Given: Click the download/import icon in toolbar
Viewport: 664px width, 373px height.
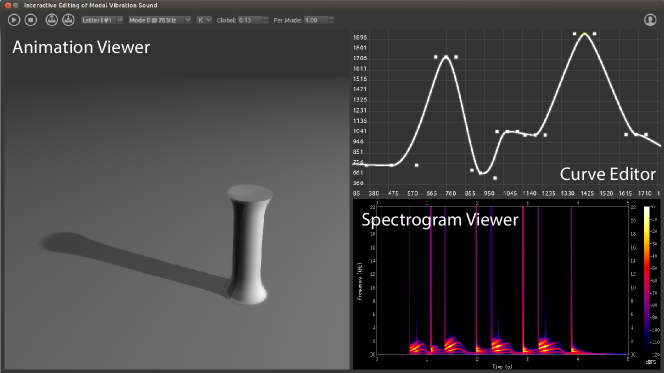Looking at the screenshot, I should tap(68, 20).
